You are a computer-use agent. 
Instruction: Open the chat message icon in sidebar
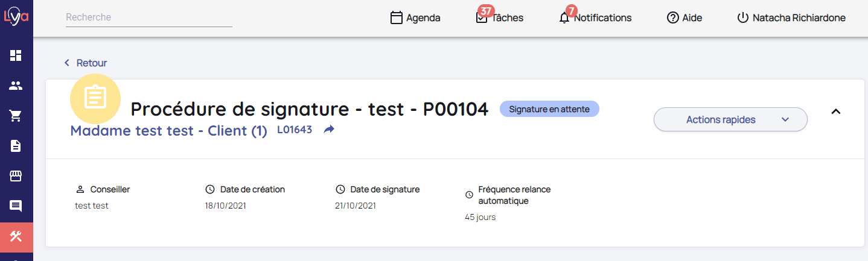16,206
